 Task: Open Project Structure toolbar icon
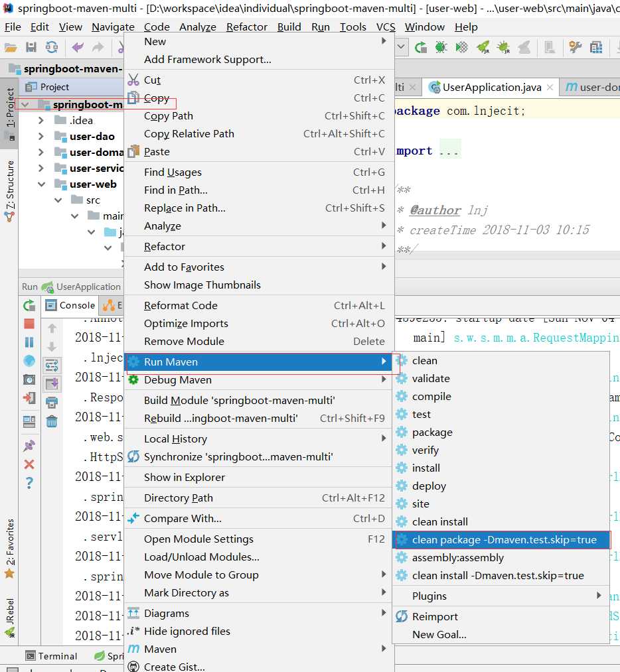click(x=596, y=47)
